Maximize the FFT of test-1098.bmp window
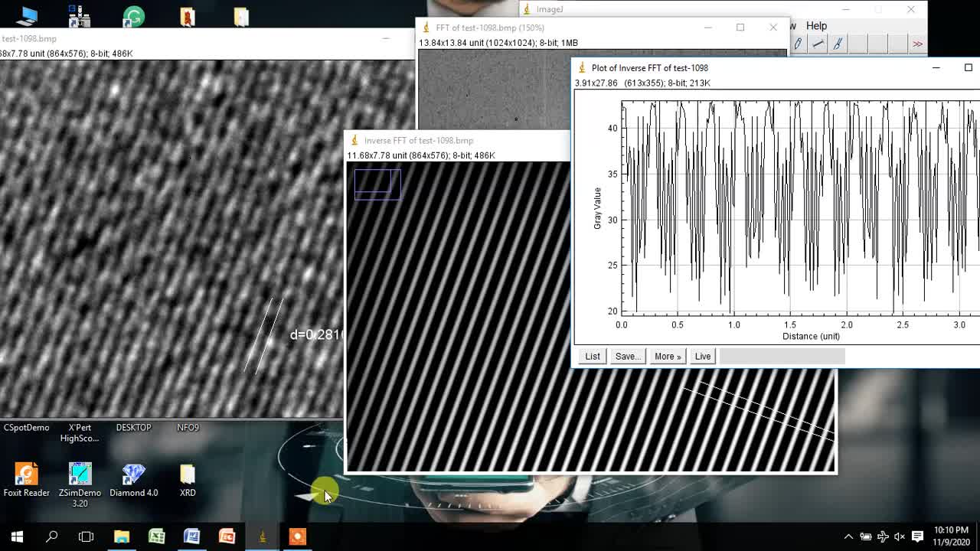This screenshot has width=980, height=551. click(x=740, y=28)
